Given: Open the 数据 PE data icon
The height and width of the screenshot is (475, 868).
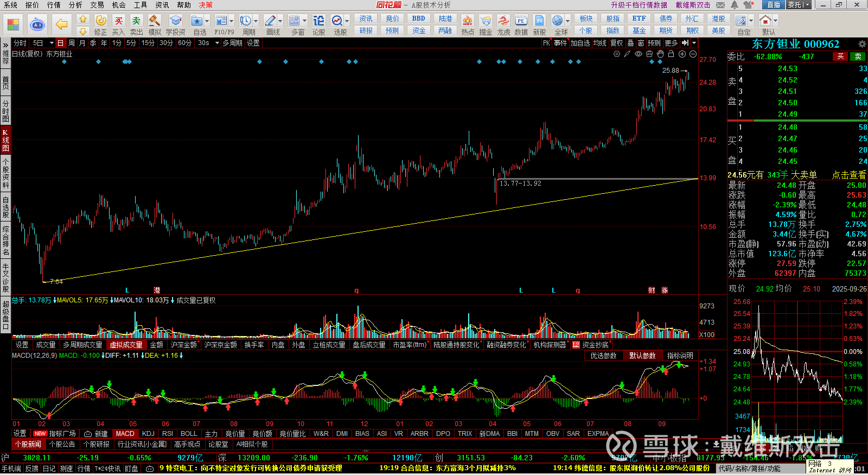Looking at the screenshot, I should pos(521,21).
